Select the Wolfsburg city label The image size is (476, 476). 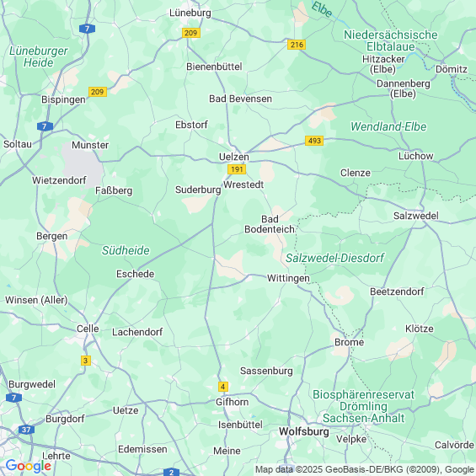coord(304,431)
